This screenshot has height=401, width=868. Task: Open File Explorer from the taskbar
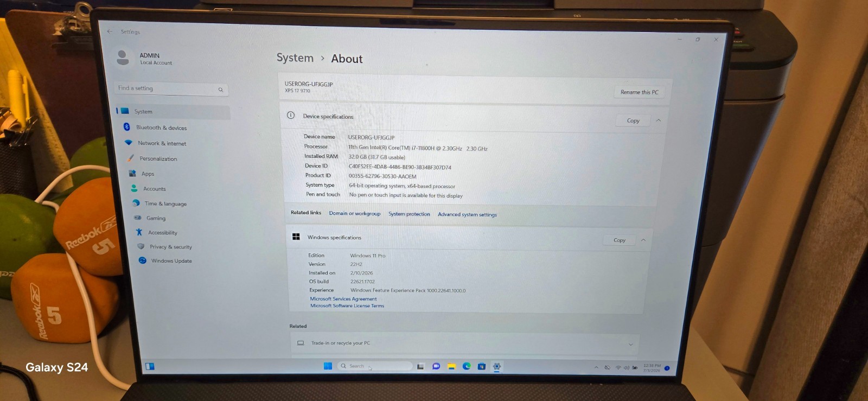pyautogui.click(x=451, y=366)
